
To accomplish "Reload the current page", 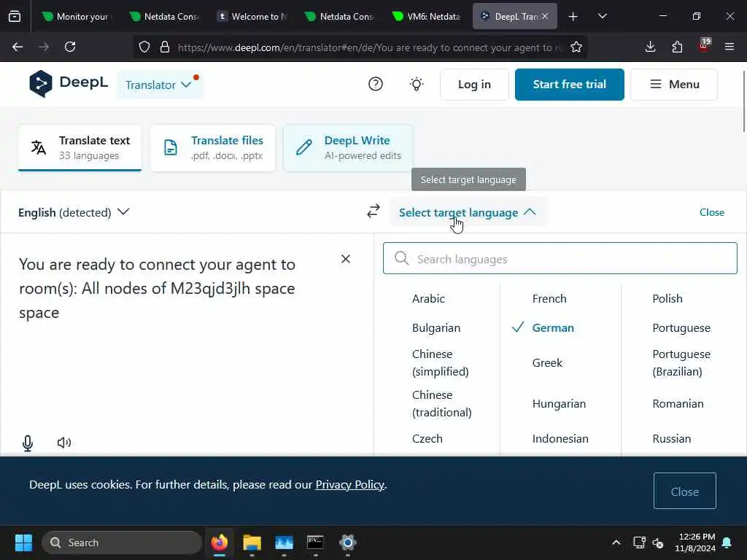I will (x=70, y=47).
